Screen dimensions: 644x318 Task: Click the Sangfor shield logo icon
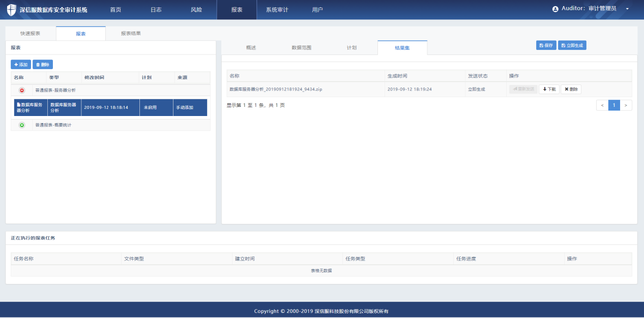point(11,10)
